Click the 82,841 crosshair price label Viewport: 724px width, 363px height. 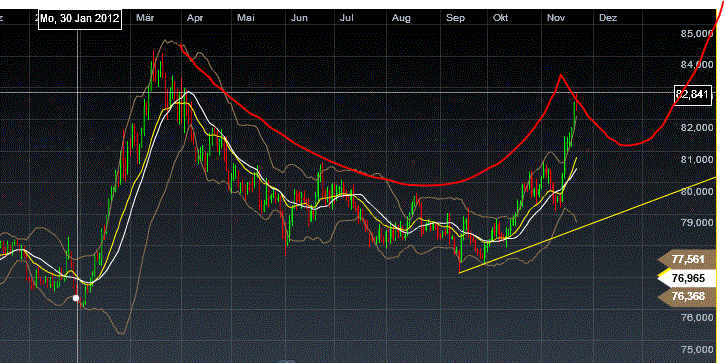coord(692,95)
